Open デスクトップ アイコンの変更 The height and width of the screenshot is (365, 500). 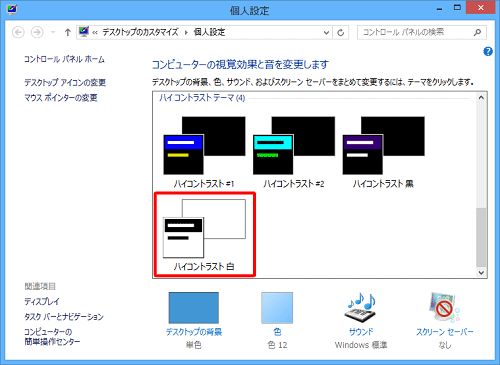coord(65,82)
